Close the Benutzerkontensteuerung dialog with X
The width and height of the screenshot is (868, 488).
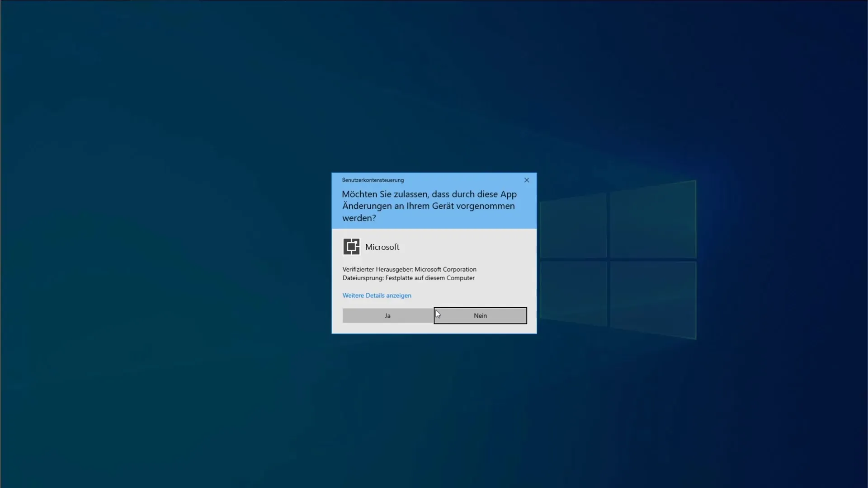click(527, 180)
